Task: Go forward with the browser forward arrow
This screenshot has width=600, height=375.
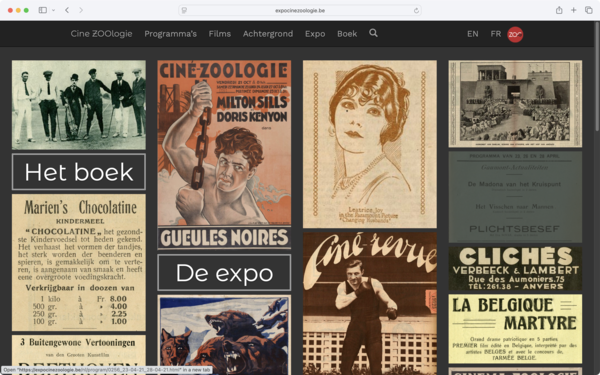Action: click(x=81, y=10)
